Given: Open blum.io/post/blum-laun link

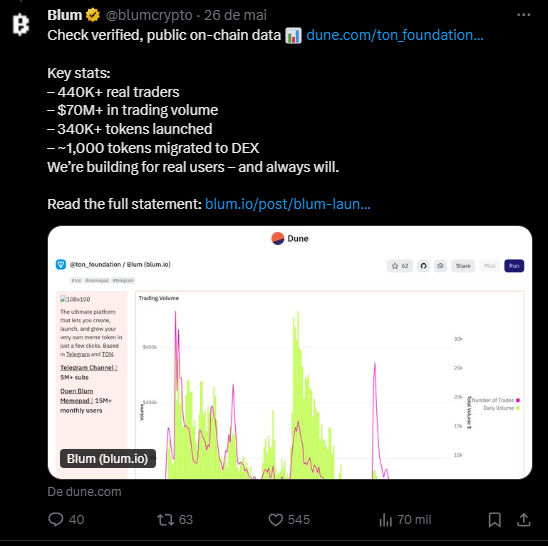Looking at the screenshot, I should [x=287, y=204].
